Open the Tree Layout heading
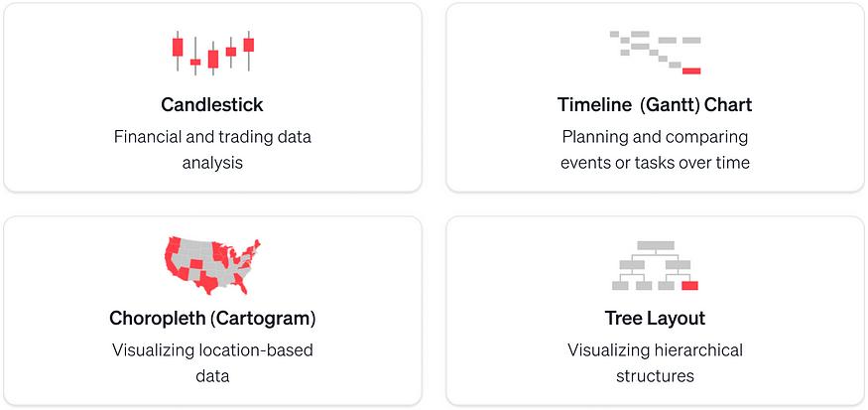Image resolution: width=868 pixels, height=410 pixels. click(656, 318)
